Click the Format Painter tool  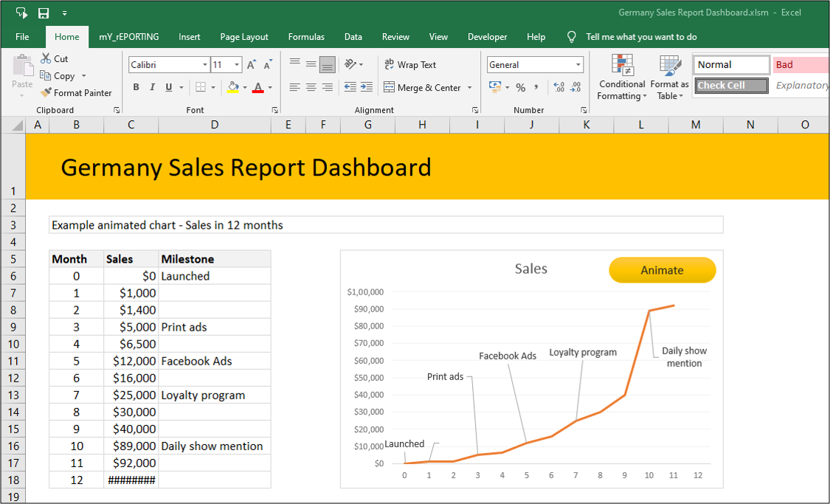click(76, 93)
